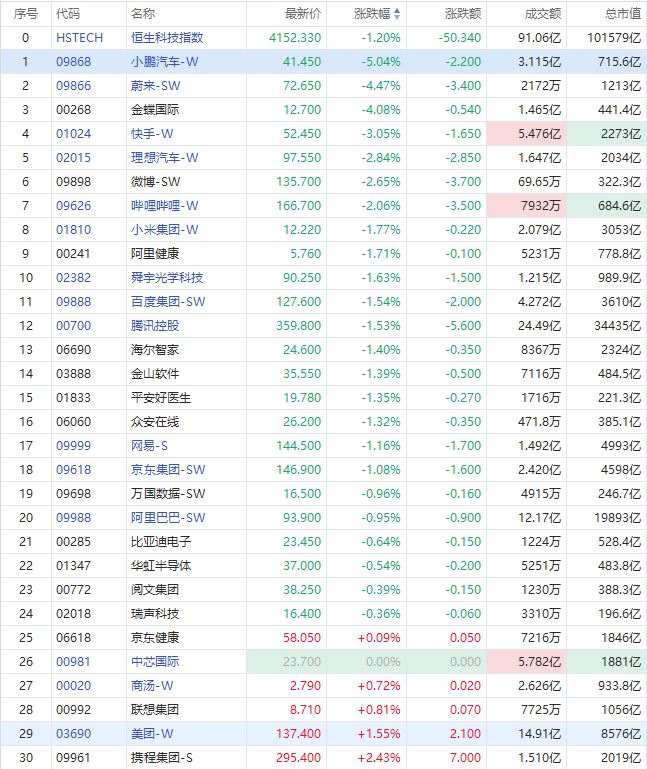Screen dimensions: 647x769
Task: Click the 1881亿 market cap cell
Action: [x=607, y=663]
